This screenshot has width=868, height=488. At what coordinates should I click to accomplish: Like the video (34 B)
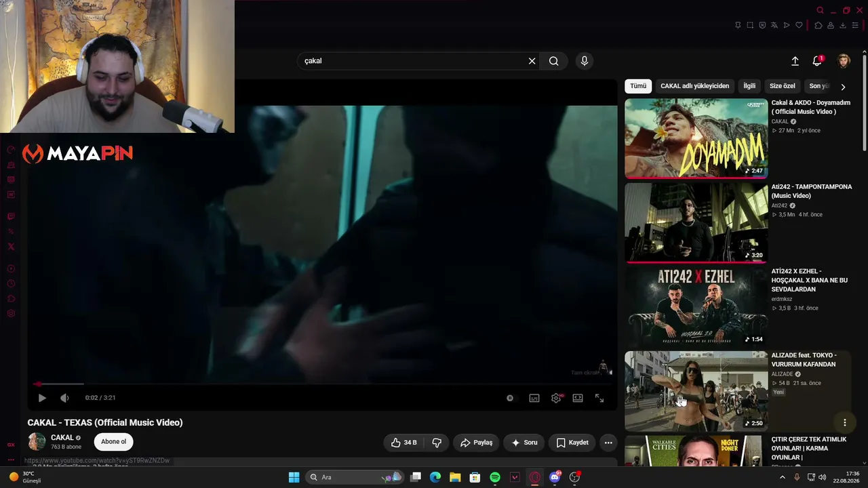(x=404, y=443)
